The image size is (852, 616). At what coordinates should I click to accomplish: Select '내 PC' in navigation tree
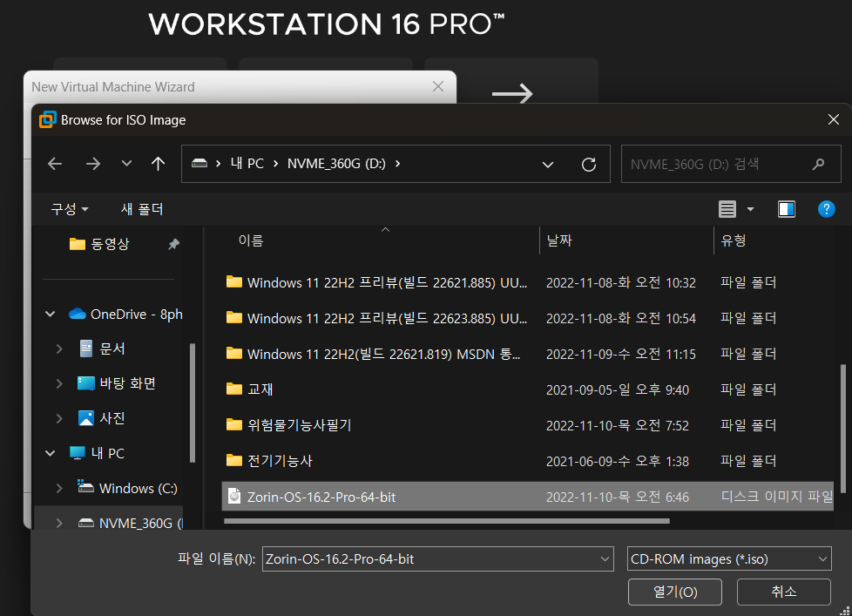coord(98,453)
